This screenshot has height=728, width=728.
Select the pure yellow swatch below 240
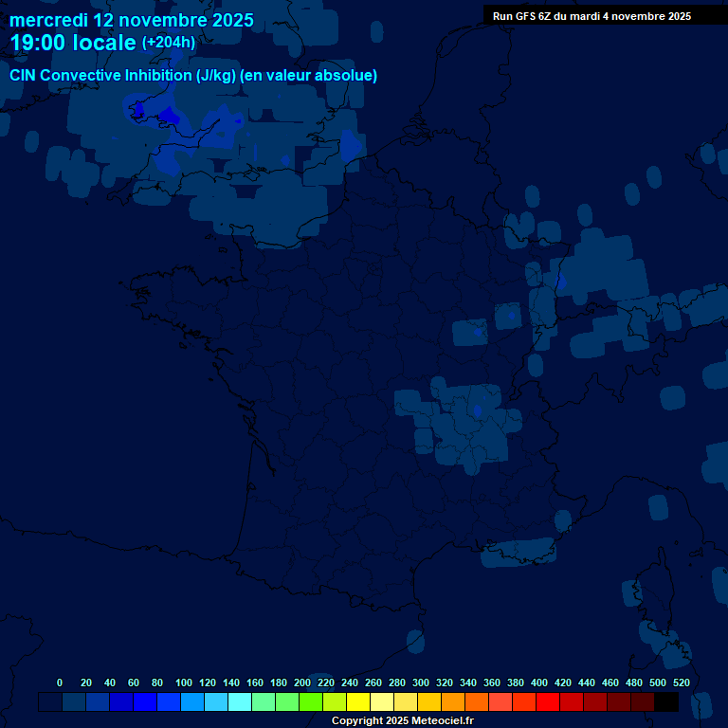click(x=358, y=702)
